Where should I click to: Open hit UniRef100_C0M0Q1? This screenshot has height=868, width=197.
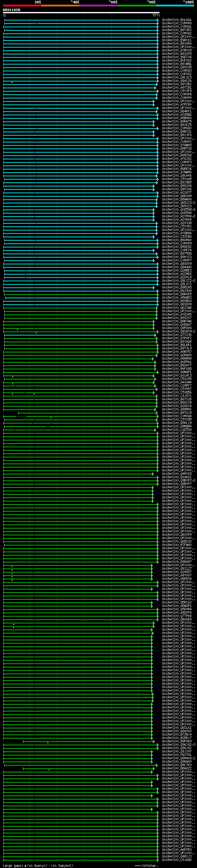click(176, 26)
